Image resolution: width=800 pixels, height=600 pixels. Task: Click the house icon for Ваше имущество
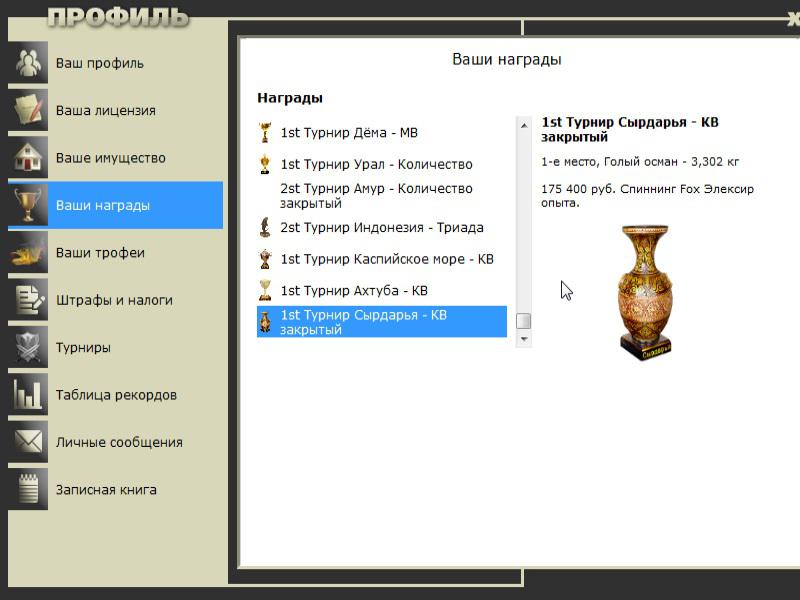point(28,158)
